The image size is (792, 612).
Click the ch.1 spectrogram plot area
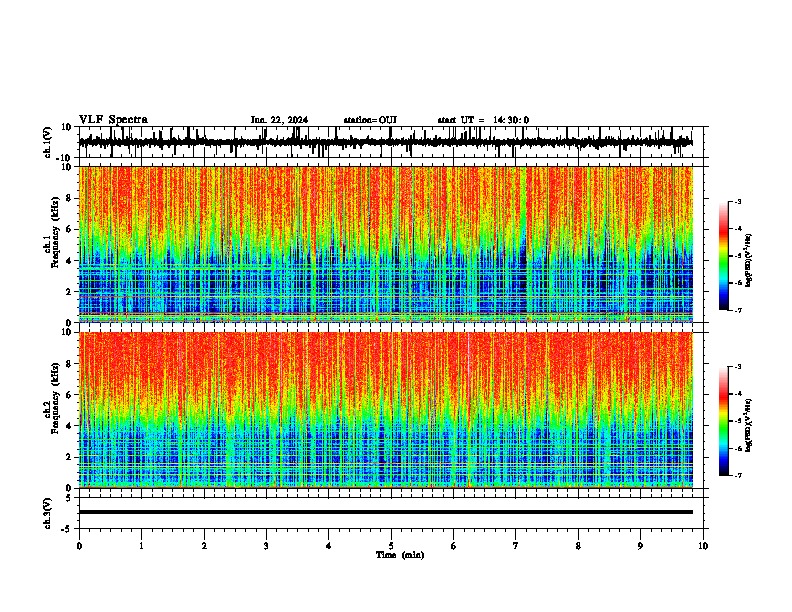386,244
